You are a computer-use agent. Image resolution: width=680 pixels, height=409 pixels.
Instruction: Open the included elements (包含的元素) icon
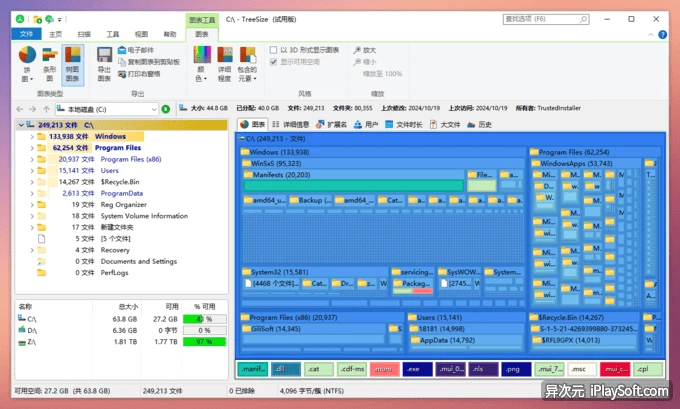(248, 56)
